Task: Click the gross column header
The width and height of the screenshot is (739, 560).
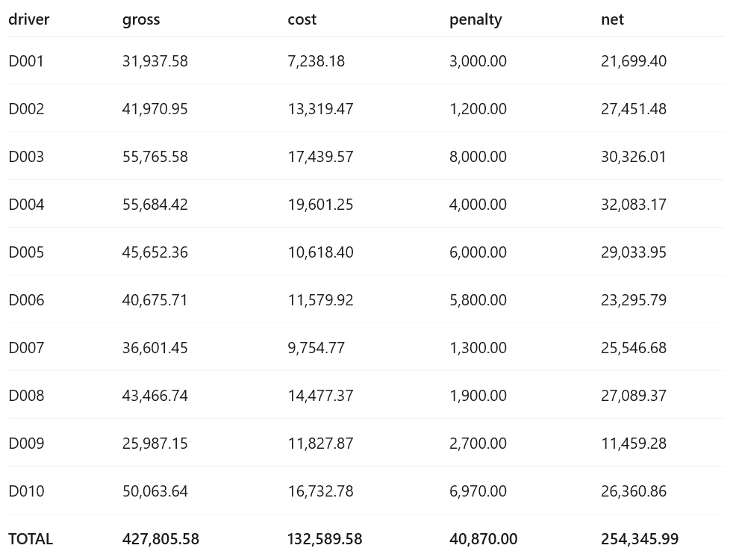Action: coord(141,20)
